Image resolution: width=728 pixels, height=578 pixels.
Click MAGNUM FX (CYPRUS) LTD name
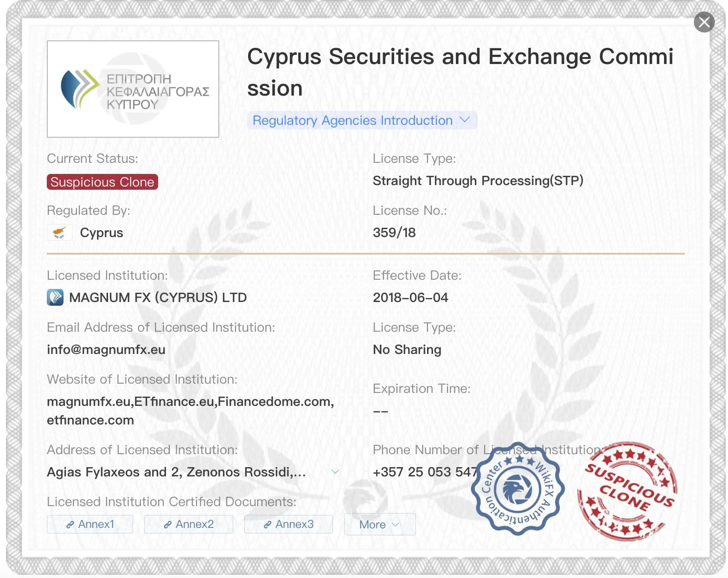pos(158,297)
